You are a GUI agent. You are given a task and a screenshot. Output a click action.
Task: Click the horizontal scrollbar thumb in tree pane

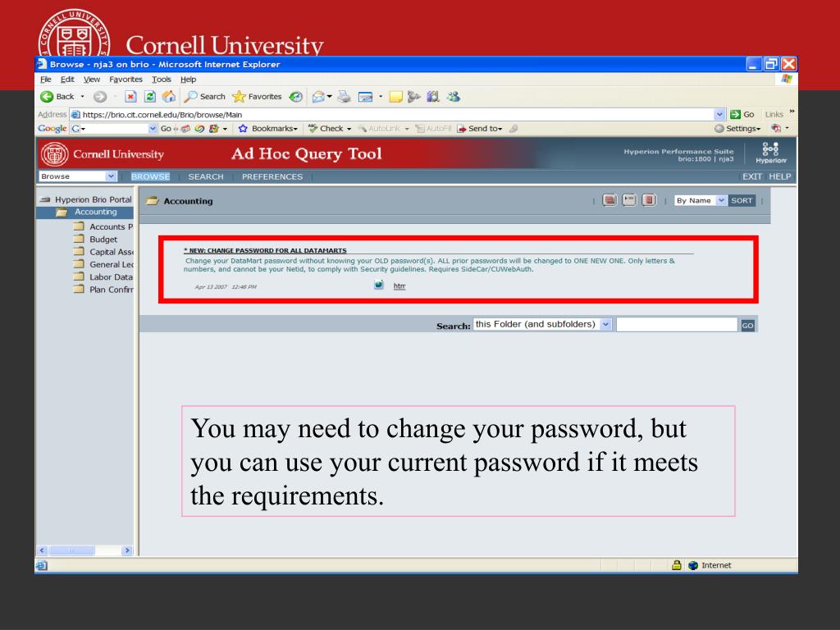[71, 550]
